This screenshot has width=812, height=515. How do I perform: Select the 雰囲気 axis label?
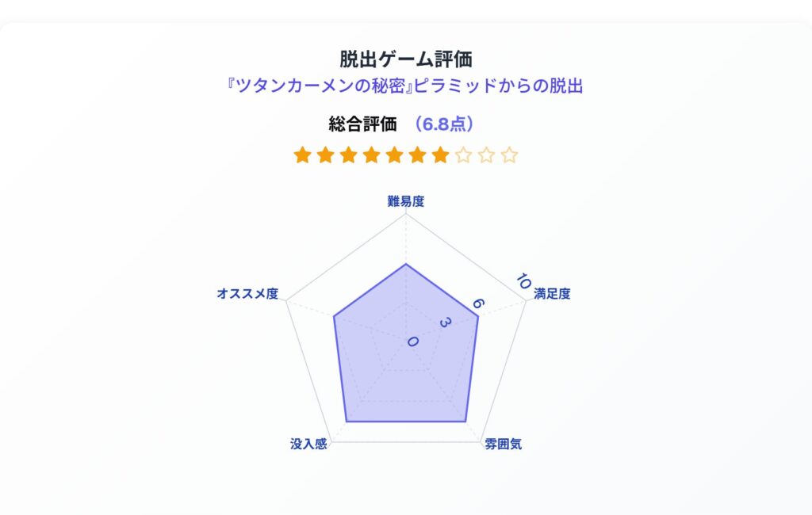(504, 444)
